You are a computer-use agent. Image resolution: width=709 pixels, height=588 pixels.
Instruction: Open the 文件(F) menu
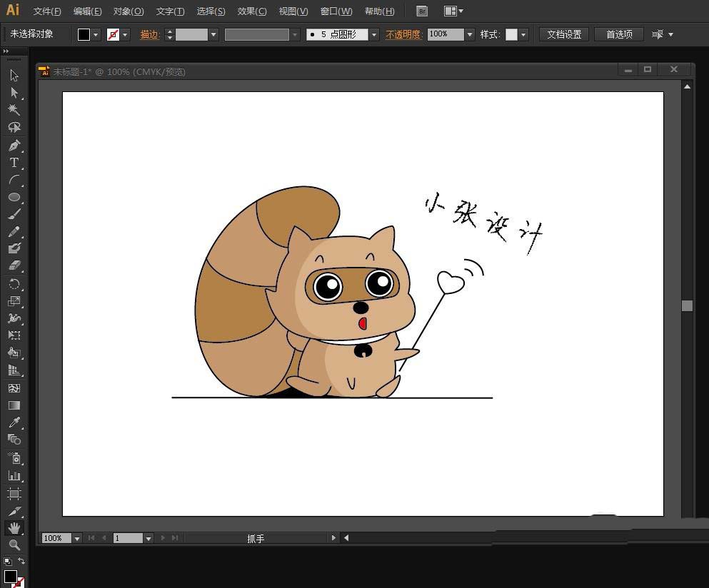click(47, 11)
